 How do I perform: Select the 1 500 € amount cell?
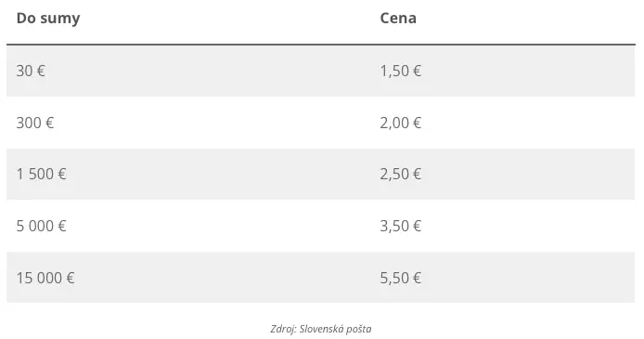(x=41, y=174)
